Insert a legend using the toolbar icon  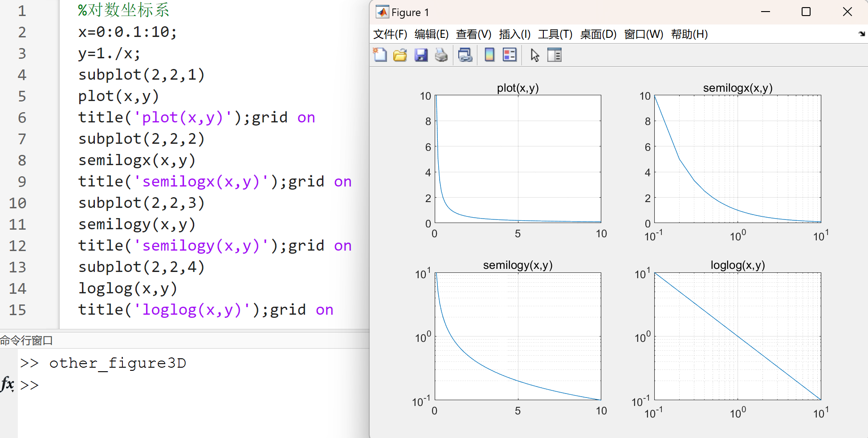(x=509, y=55)
